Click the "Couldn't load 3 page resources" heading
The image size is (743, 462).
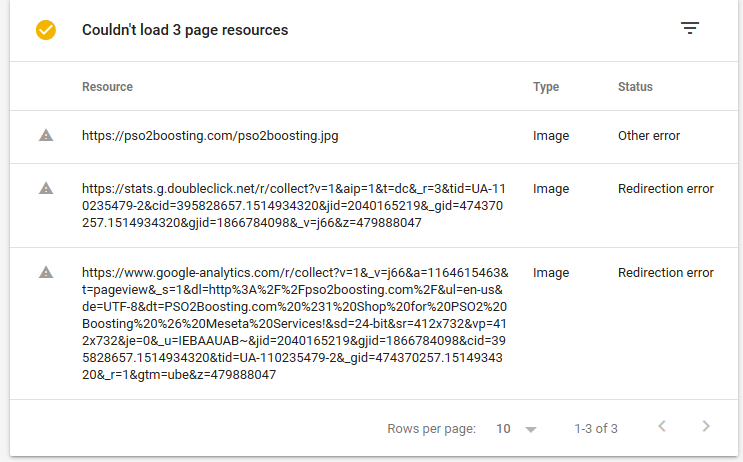(x=185, y=30)
